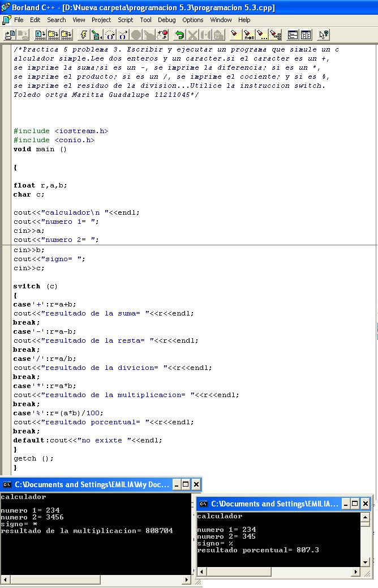Click the trace into debug icon
The image size is (378, 588).
coord(123,35)
